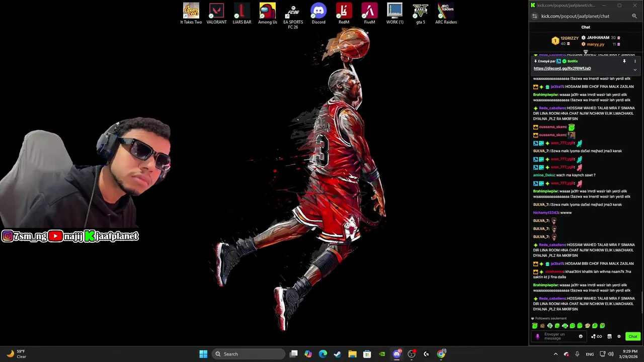Click the kick.com popout URL in address bar
This screenshot has height=362, width=644.
[575, 16]
